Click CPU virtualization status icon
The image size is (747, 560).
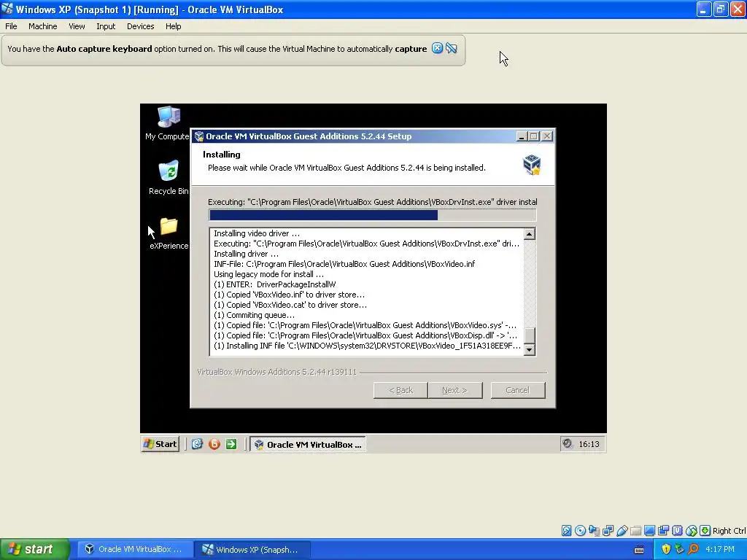(677, 531)
